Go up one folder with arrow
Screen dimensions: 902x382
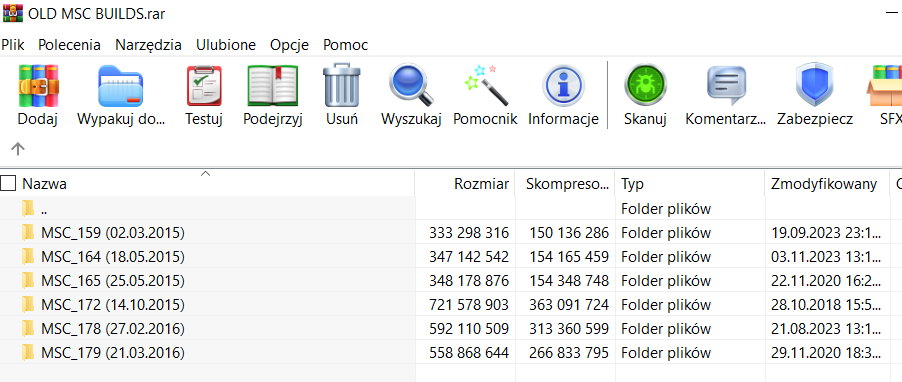click(18, 149)
